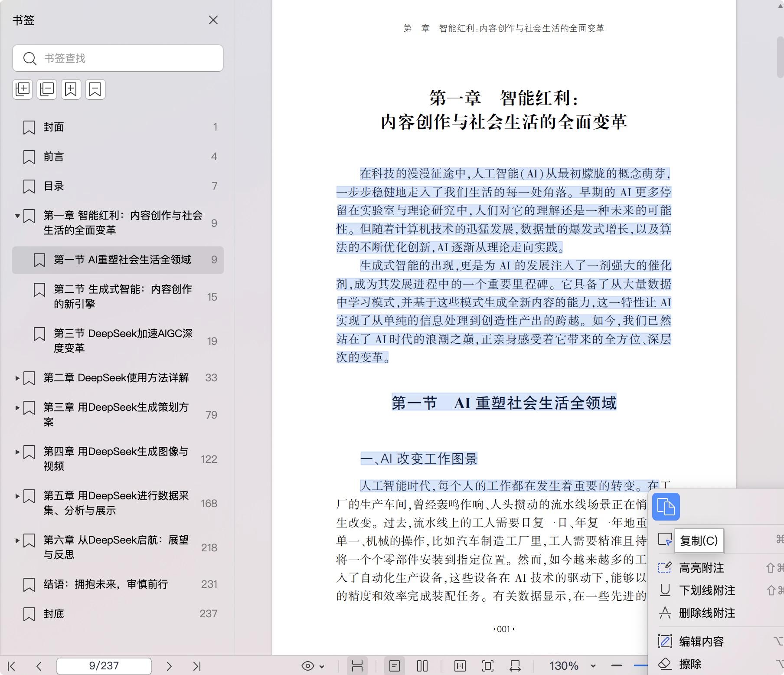The image size is (784, 675).
Task: Fit the page to the window
Action: 488,666
